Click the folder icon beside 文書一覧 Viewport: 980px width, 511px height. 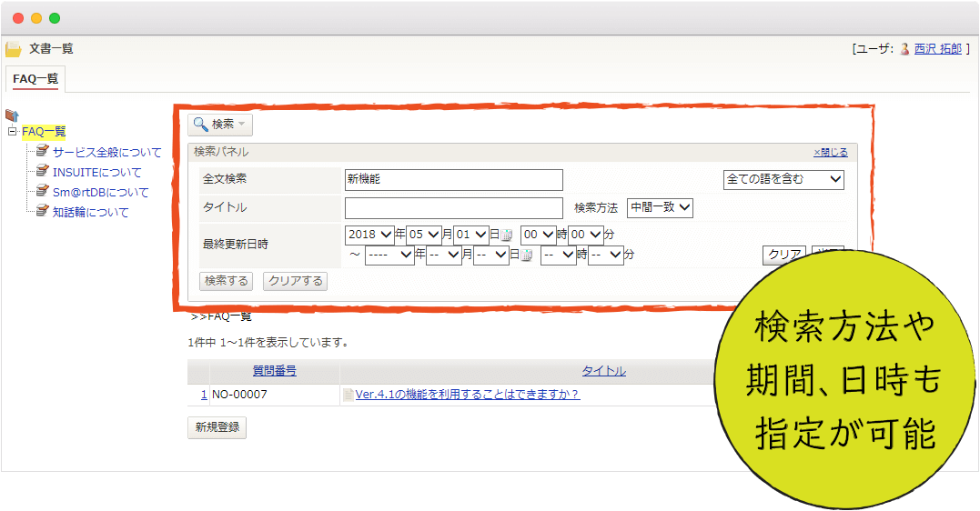[x=13, y=49]
